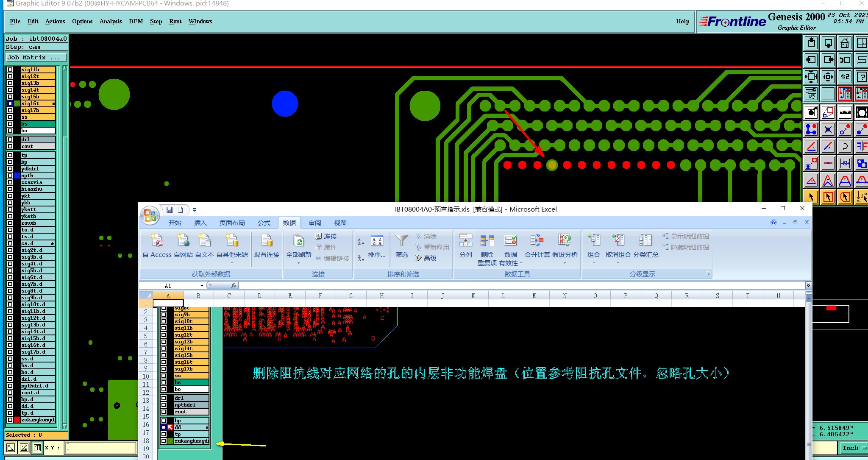Open the Quick Access Toolbar customize dropdown
The width and height of the screenshot is (868, 460).
coord(195,210)
